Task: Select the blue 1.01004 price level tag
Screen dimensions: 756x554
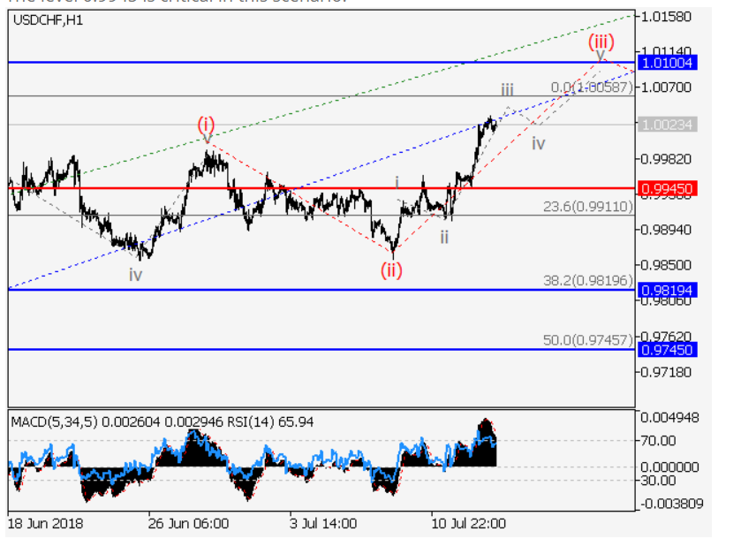Action: pyautogui.click(x=668, y=63)
